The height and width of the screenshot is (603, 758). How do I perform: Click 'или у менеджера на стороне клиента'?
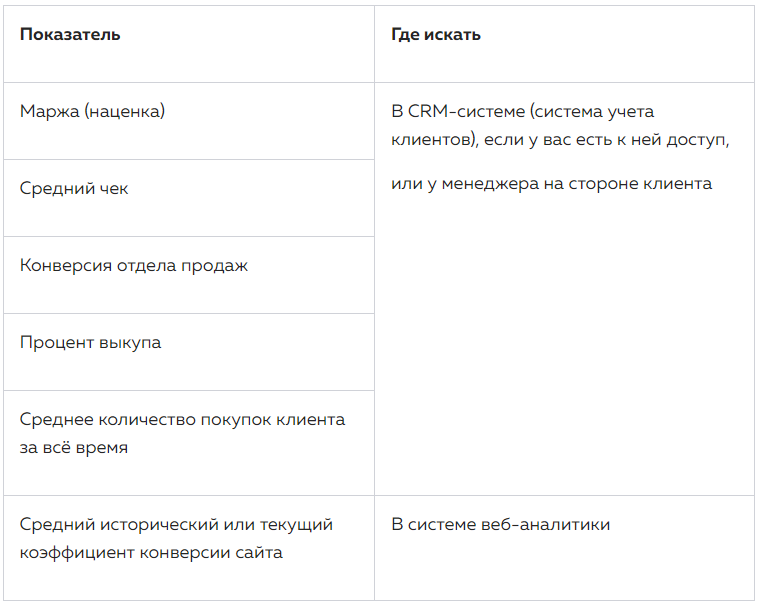point(551,184)
